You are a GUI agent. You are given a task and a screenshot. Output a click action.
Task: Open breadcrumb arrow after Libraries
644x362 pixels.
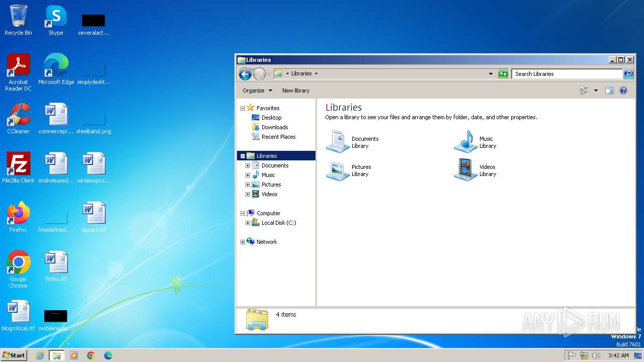(x=316, y=73)
